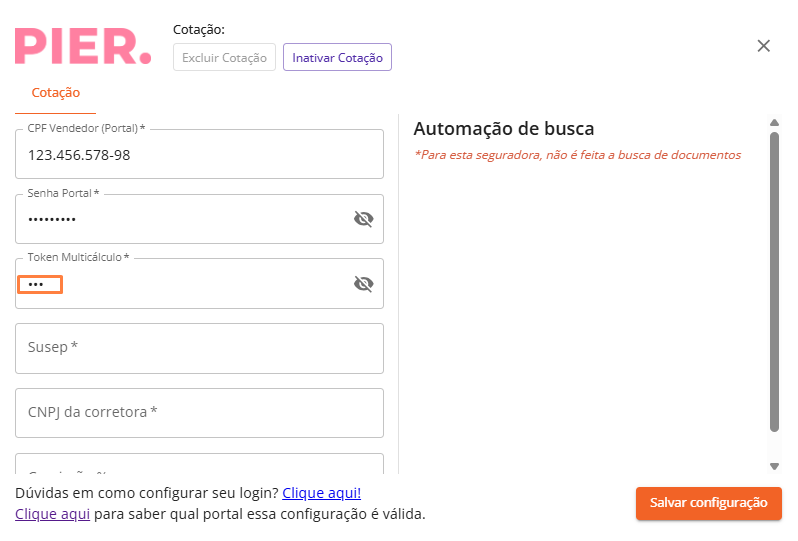The height and width of the screenshot is (541, 798).
Task: Save with Salvar configuração button
Action: [x=708, y=503]
